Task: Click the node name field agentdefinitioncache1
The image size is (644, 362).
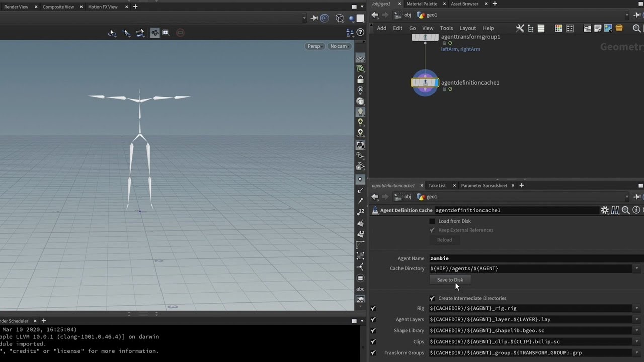Action: 516,210
